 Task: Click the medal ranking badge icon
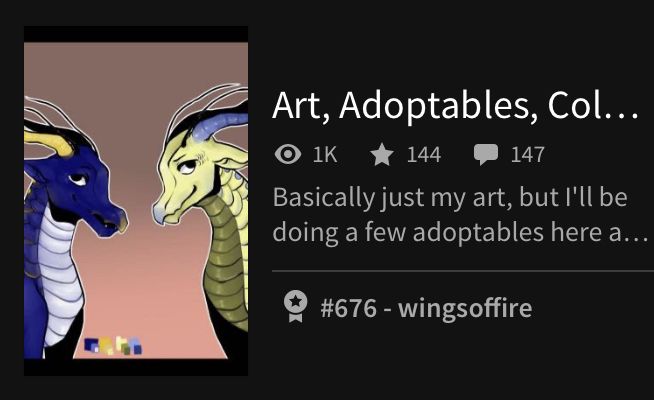pyautogui.click(x=296, y=306)
